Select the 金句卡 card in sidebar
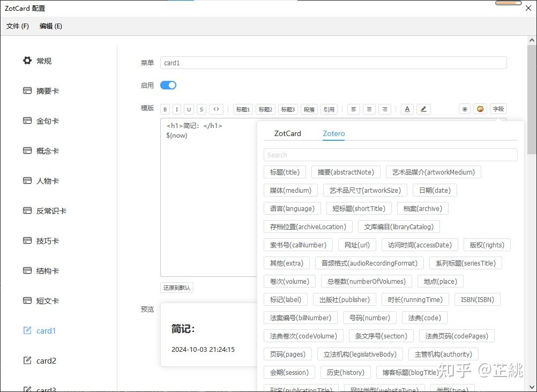Screen dimensions: 537x392 click(x=41, y=121)
